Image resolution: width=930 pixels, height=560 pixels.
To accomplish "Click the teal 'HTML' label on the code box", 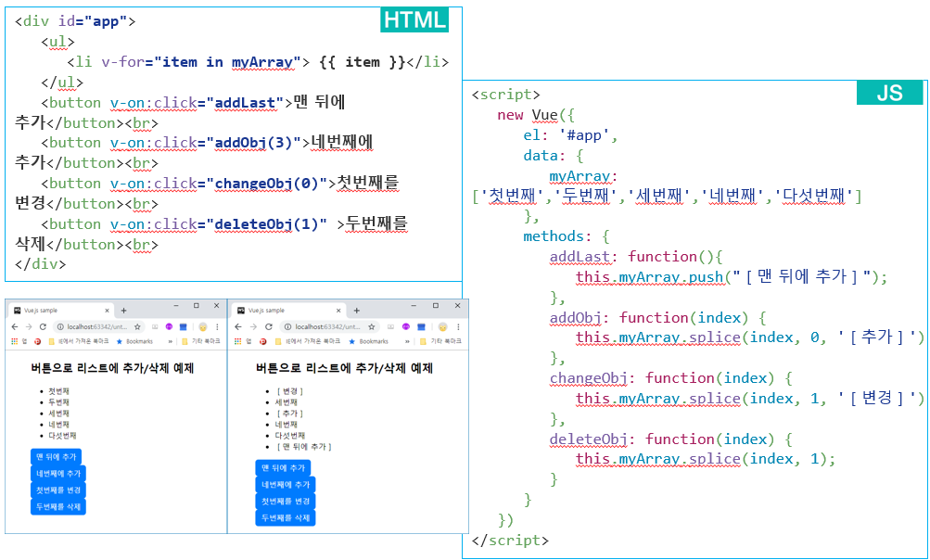I will pos(414,20).
